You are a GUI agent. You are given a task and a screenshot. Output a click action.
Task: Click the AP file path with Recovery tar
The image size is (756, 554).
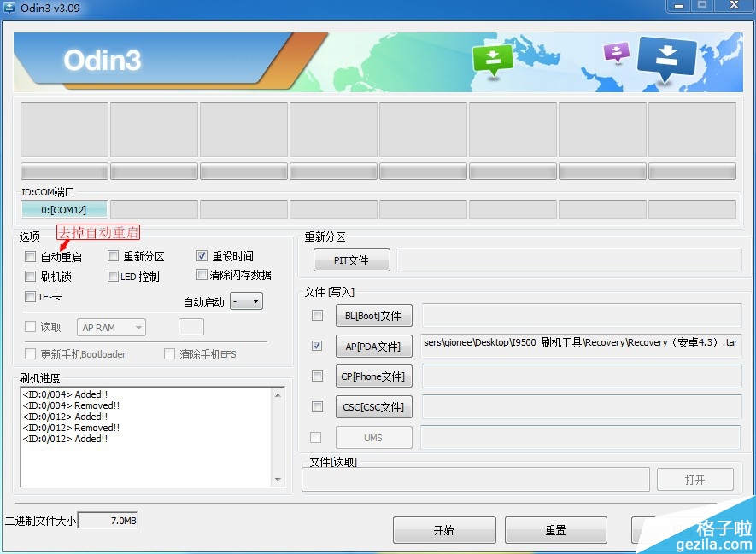click(581, 346)
